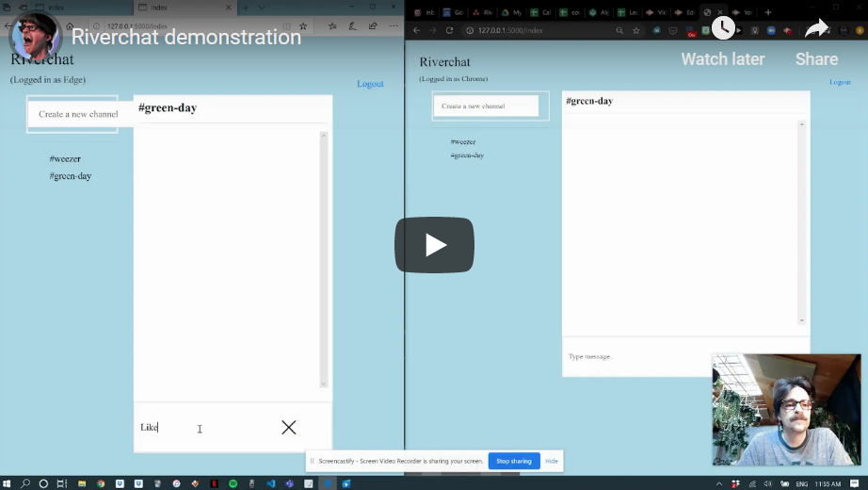Open the Edge Settings and more menu

[x=394, y=26]
